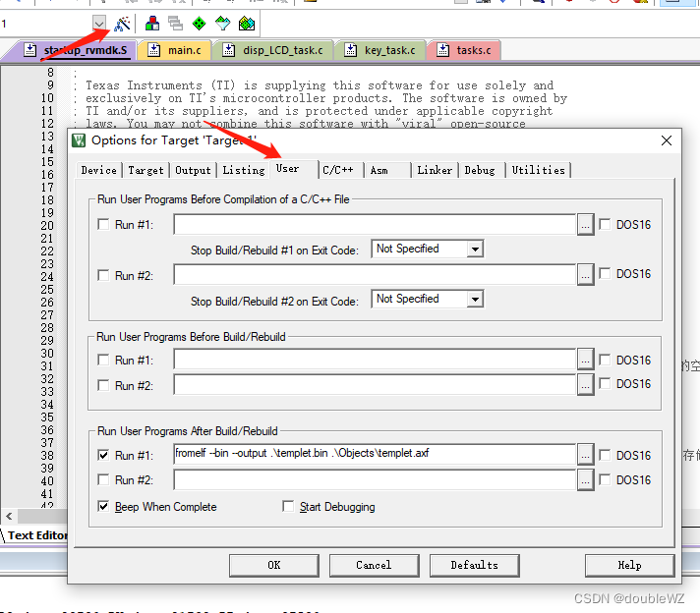Viewport: 700px width, 613px height.
Task: Enable DOS16 for after-build Run #2
Action: pos(605,479)
